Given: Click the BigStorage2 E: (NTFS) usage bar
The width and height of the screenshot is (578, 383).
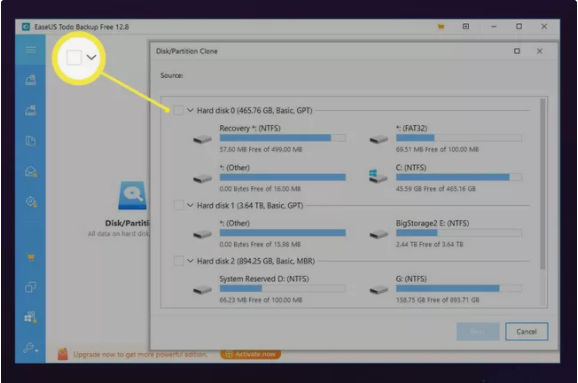Looking at the screenshot, I should (459, 233).
